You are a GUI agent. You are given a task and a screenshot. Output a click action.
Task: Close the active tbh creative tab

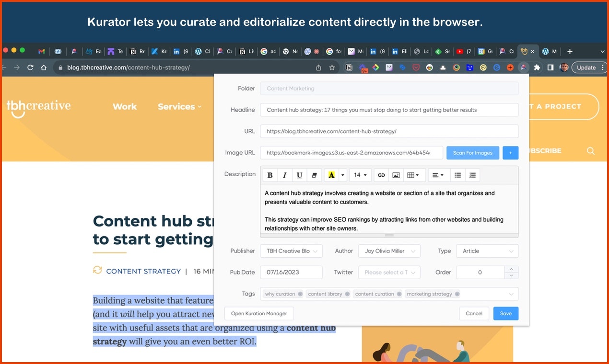tap(532, 51)
